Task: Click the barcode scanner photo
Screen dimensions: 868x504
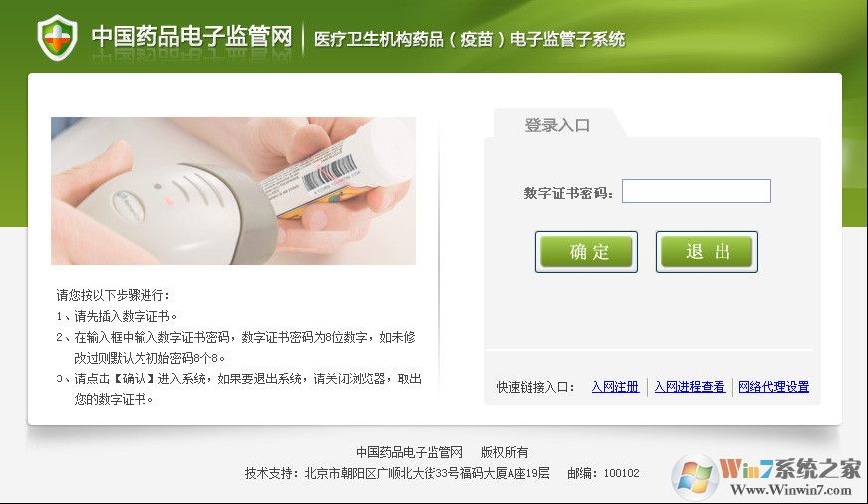Action: 233,190
